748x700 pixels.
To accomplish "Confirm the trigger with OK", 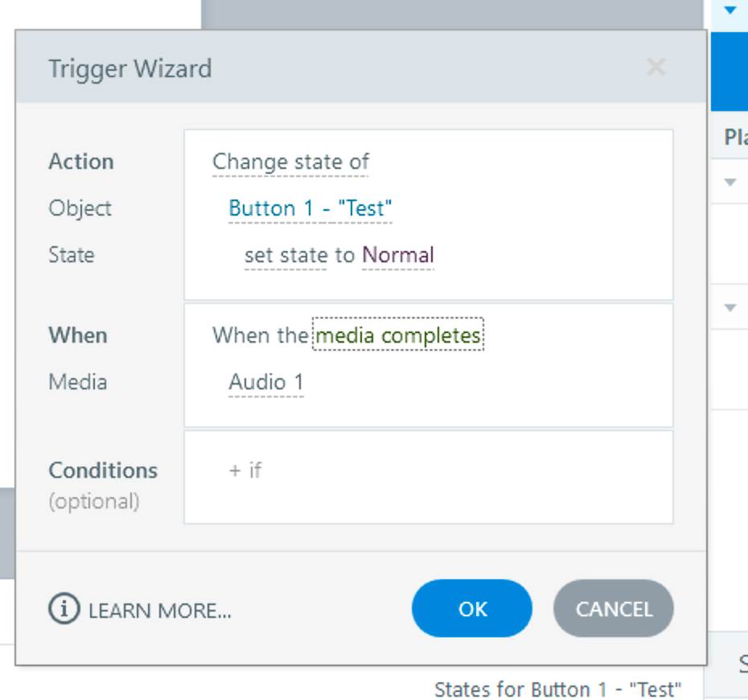I will tap(472, 609).
